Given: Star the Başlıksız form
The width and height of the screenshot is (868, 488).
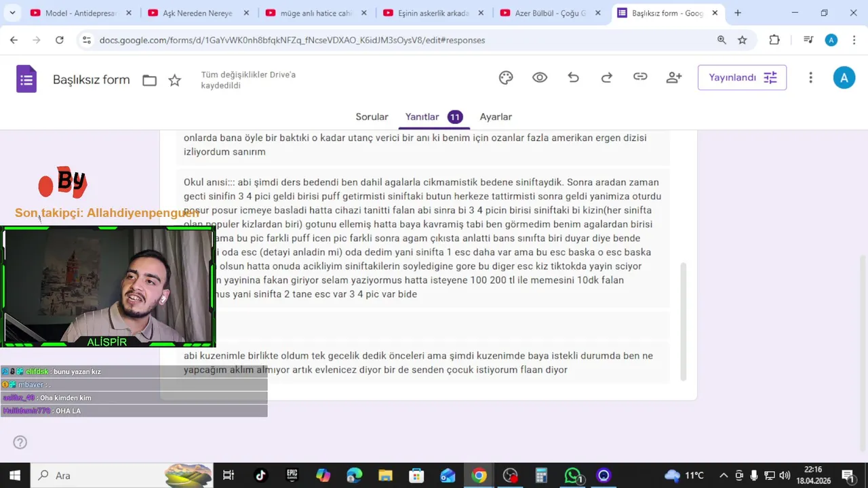Looking at the screenshot, I should pos(174,81).
